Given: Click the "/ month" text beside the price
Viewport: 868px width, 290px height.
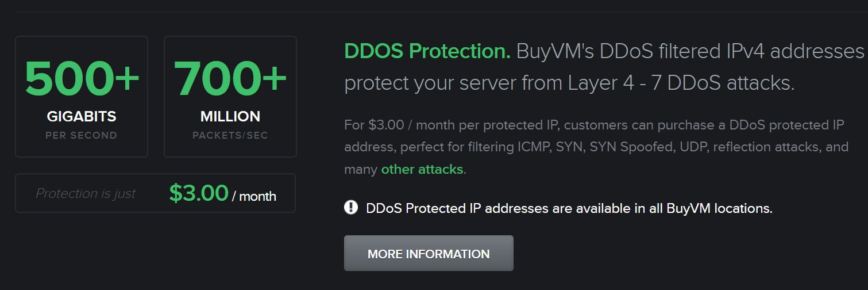Looking at the screenshot, I should tap(254, 196).
